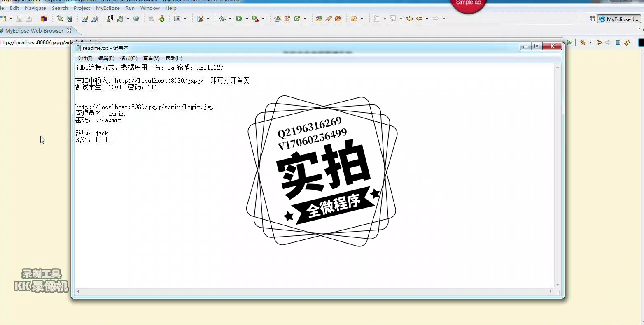Image resolution: width=644 pixels, height=325 pixels.
Task: Open the Search menu in MyEclipse
Action: (60, 8)
